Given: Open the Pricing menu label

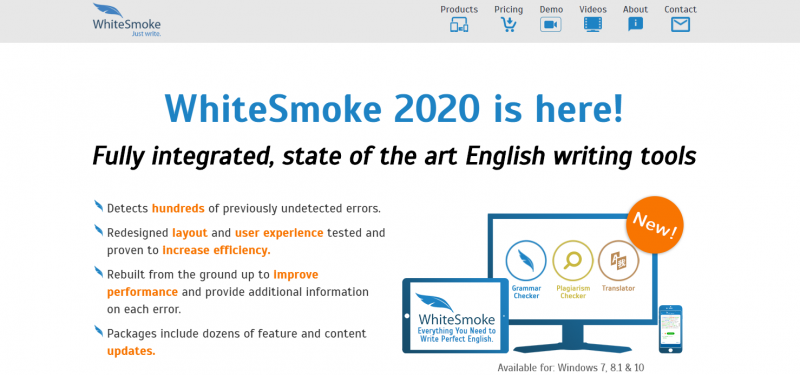Looking at the screenshot, I should click(508, 9).
